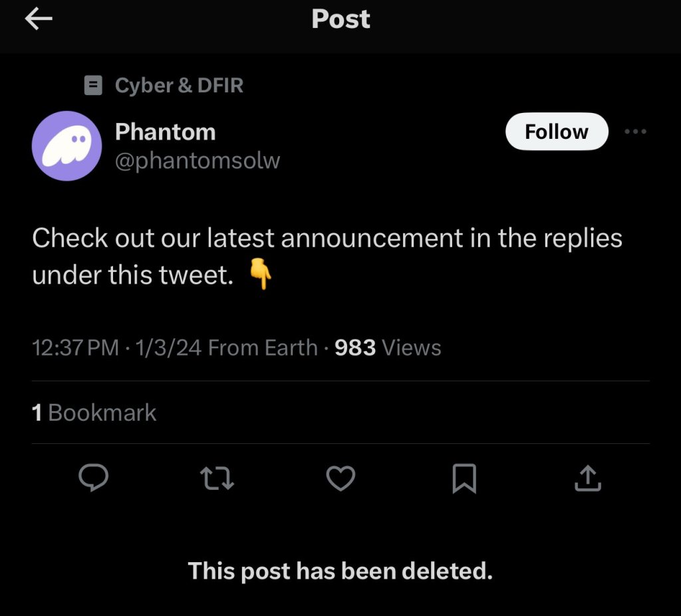The width and height of the screenshot is (681, 616).
Task: Tap the back arrow to leave the post
Action: [x=39, y=19]
